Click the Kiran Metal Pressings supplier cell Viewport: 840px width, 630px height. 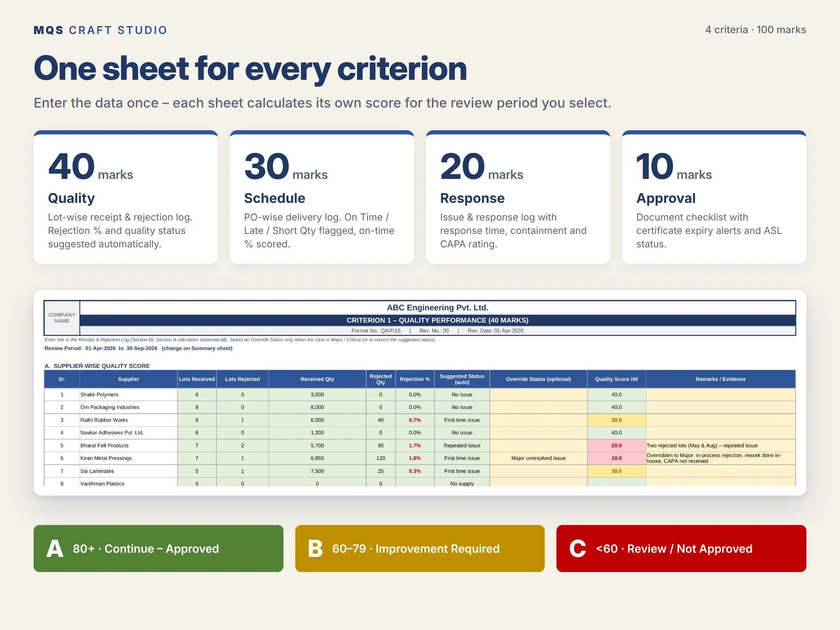coord(128,458)
